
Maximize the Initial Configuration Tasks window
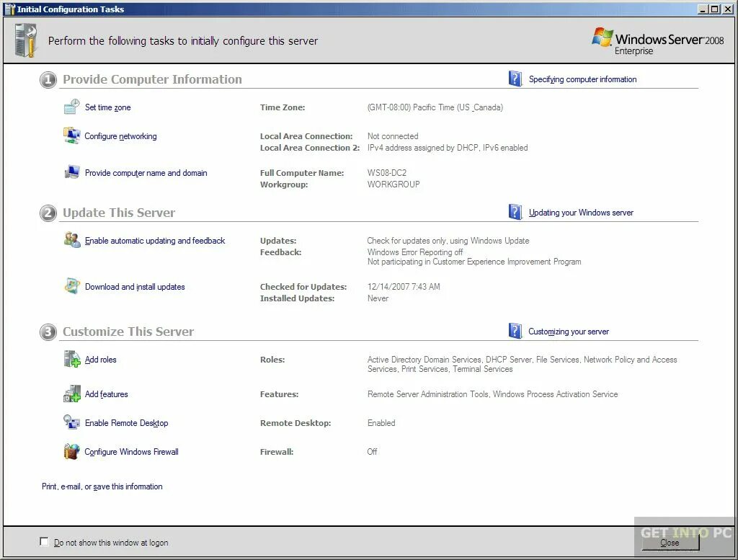[x=714, y=9]
